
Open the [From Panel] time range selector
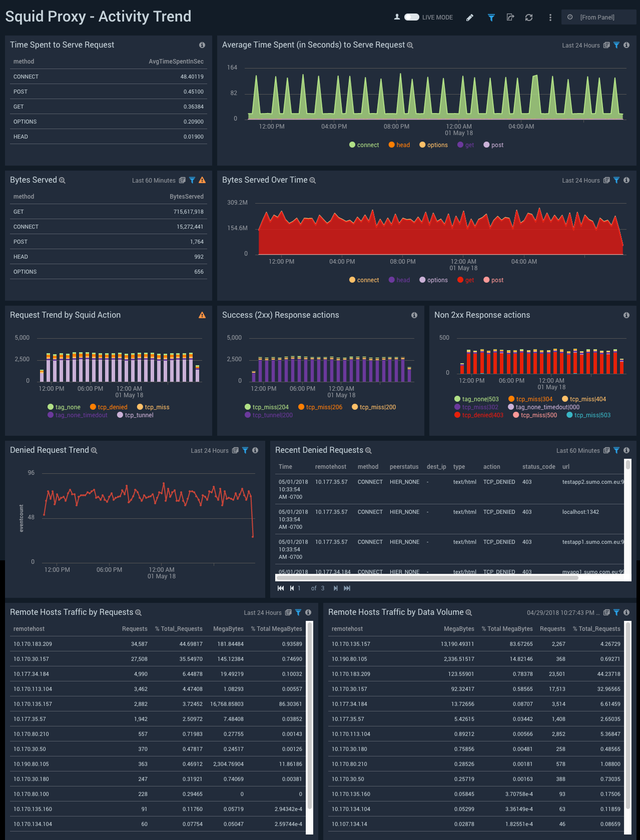coord(598,18)
